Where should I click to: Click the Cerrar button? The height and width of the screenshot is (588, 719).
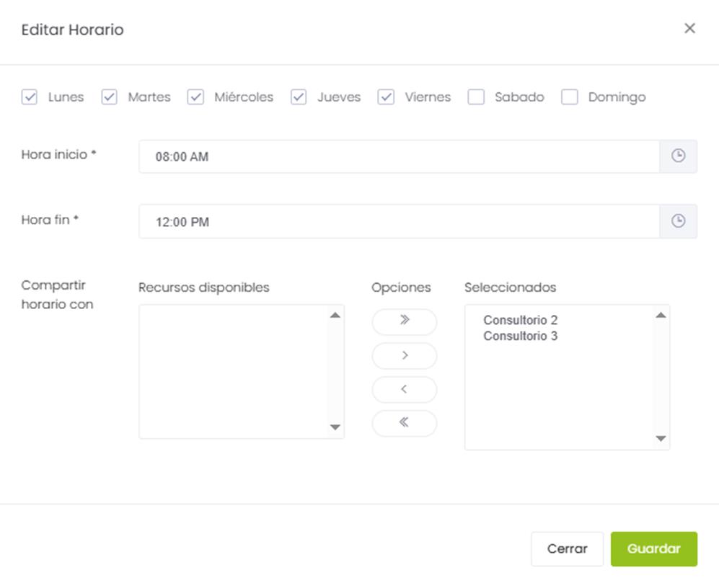click(x=567, y=549)
